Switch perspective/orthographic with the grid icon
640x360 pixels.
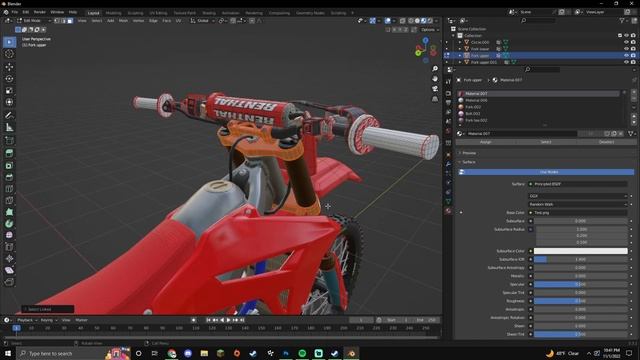tap(435, 99)
